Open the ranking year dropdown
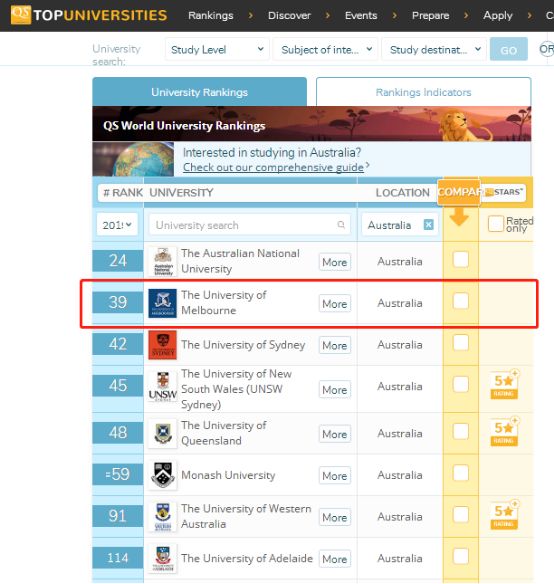The image size is (554, 584). pos(117,225)
